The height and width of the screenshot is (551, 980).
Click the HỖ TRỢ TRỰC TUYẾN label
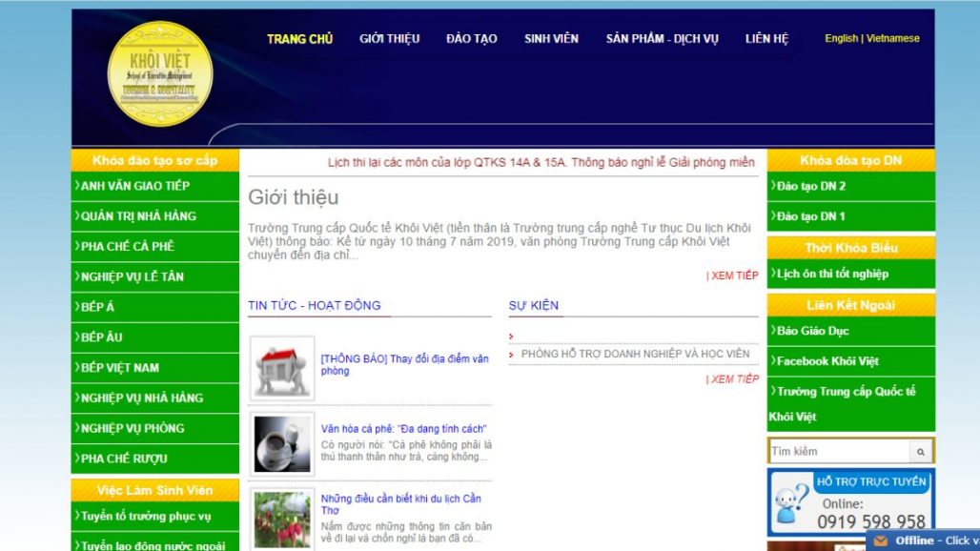tap(871, 481)
